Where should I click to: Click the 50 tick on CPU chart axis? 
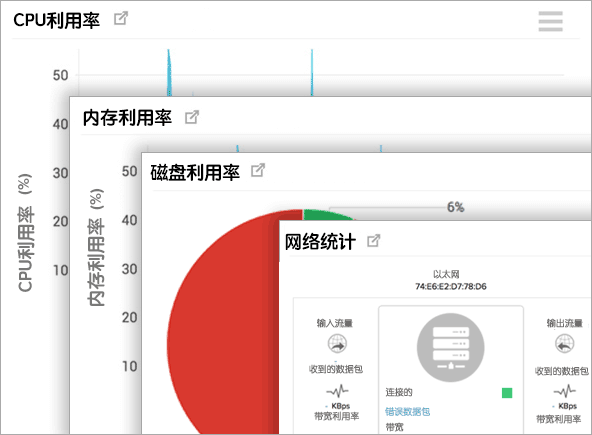pyautogui.click(x=60, y=76)
